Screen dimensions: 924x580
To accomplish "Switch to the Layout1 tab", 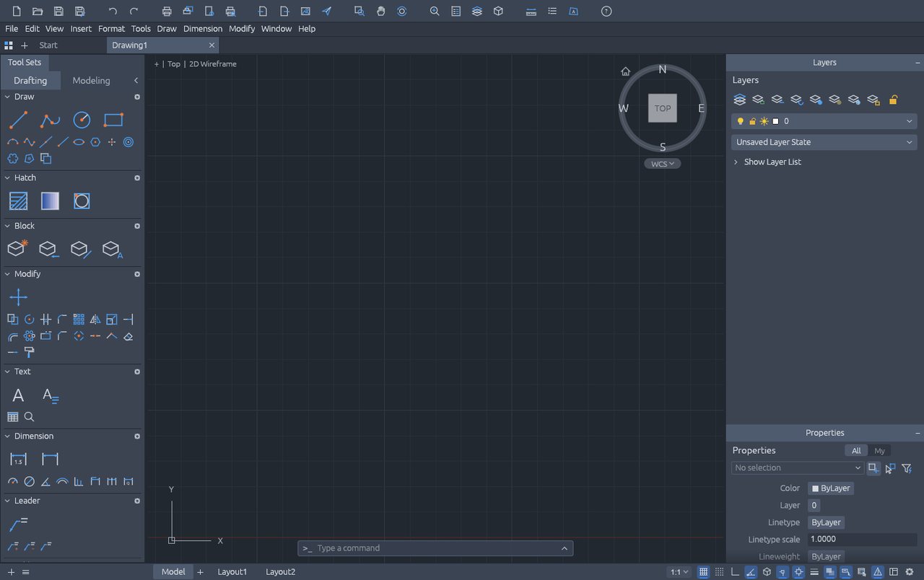I will point(232,572).
